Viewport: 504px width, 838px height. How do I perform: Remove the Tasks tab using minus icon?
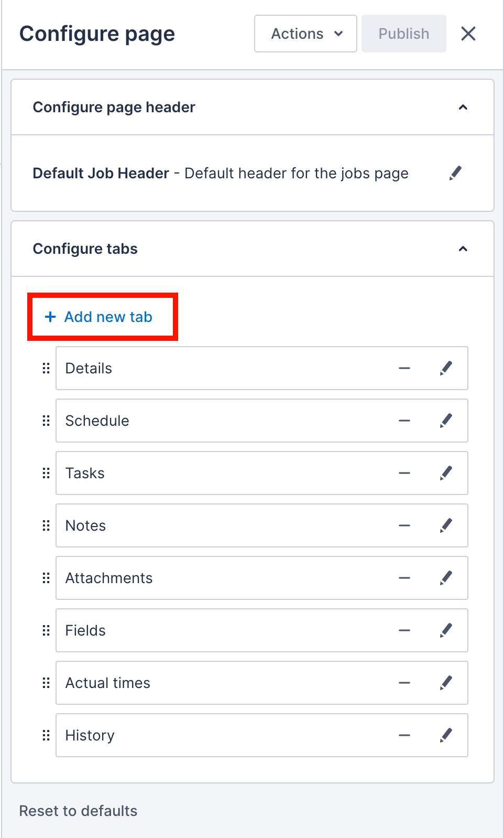coord(404,473)
